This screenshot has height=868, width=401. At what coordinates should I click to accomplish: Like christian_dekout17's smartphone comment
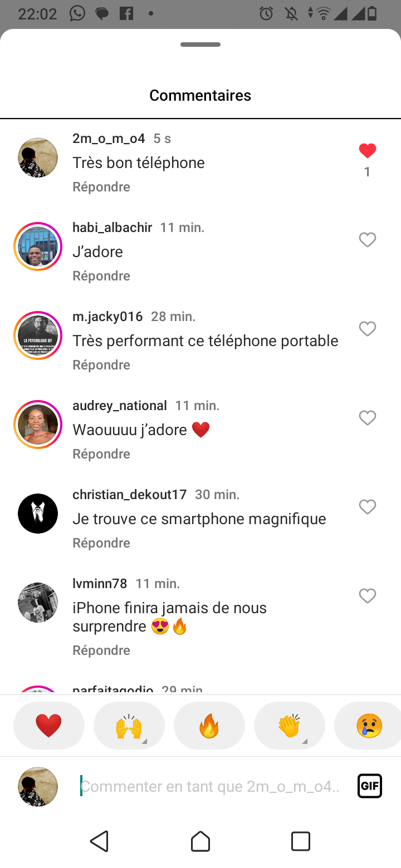click(x=367, y=507)
